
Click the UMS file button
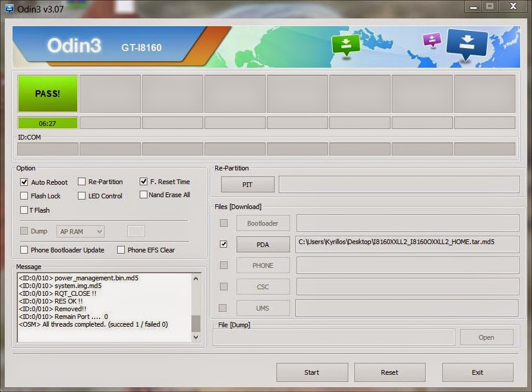pyautogui.click(x=263, y=308)
